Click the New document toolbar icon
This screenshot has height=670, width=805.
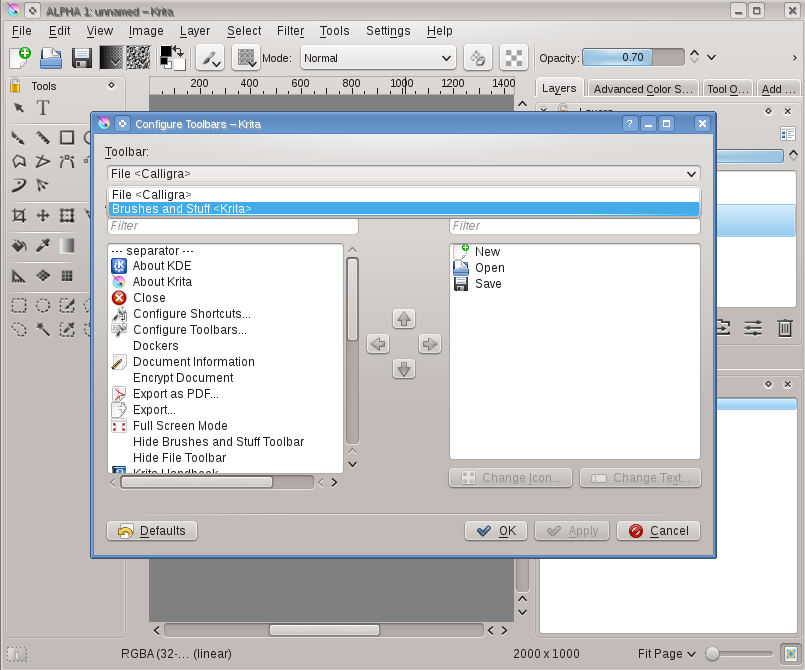click(21, 58)
